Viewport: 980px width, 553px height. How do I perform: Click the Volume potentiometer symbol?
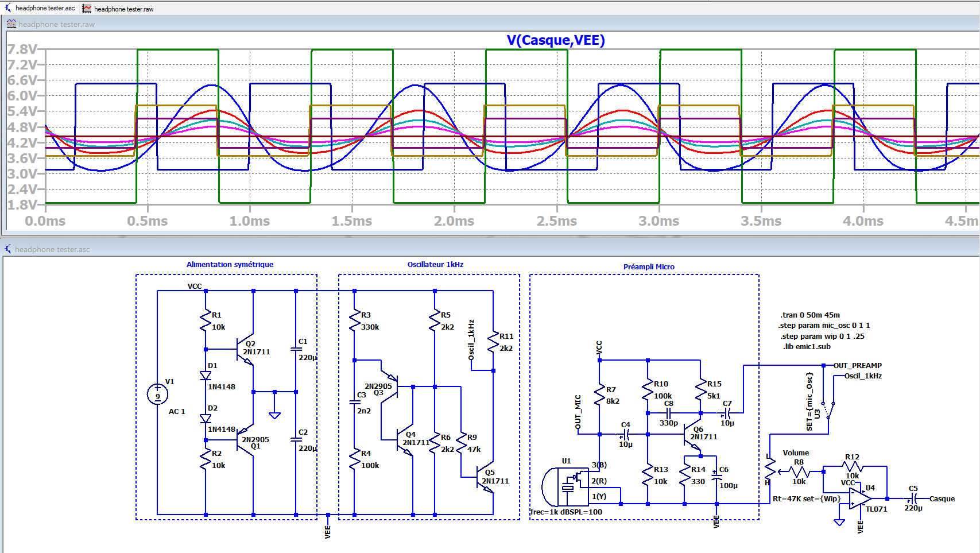coord(770,471)
